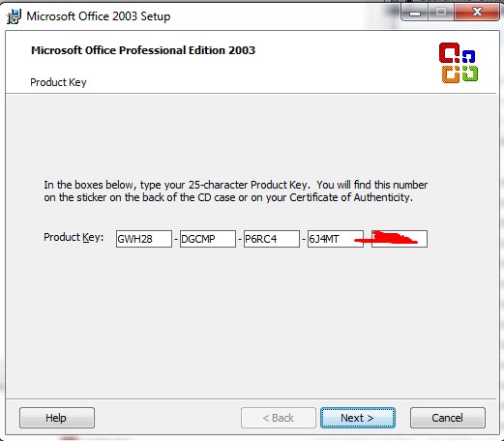Click the 'Product Key:' label
Image resolution: width=504 pixels, height=441 pixels.
point(74,237)
